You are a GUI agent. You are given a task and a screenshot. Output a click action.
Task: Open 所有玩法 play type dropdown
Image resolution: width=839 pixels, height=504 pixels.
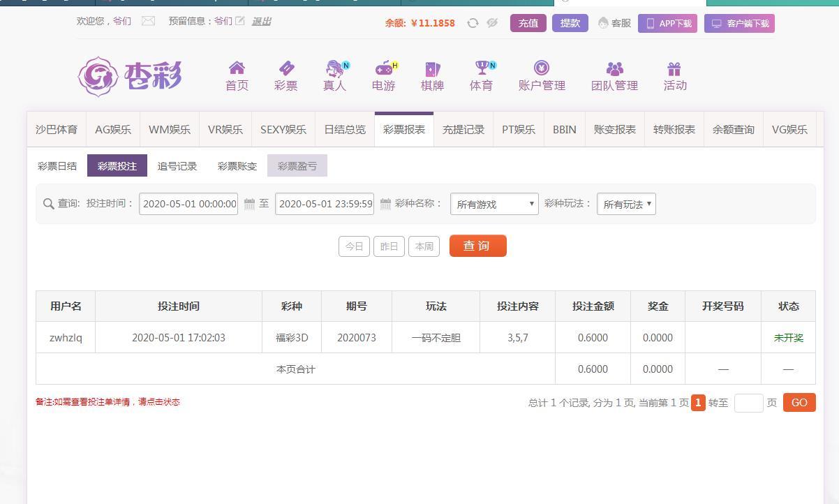[x=626, y=204]
